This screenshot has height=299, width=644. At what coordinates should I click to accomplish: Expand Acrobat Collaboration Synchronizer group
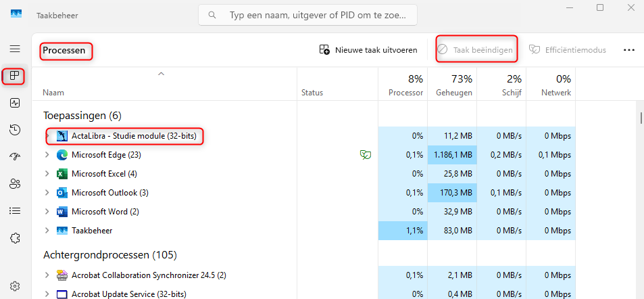coord(48,275)
